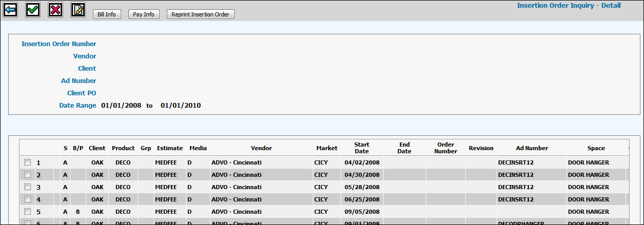Select the row 3 checkbox
This screenshot has height=225, width=644.
click(x=27, y=187)
